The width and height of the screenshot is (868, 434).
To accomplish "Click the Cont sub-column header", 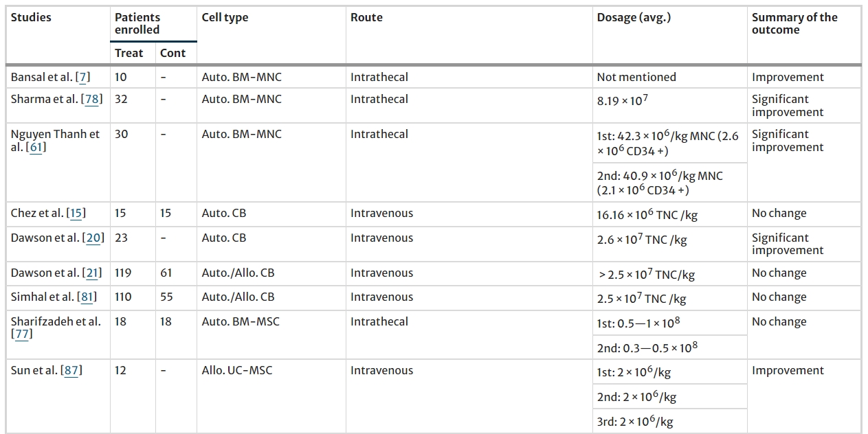I will (173, 53).
